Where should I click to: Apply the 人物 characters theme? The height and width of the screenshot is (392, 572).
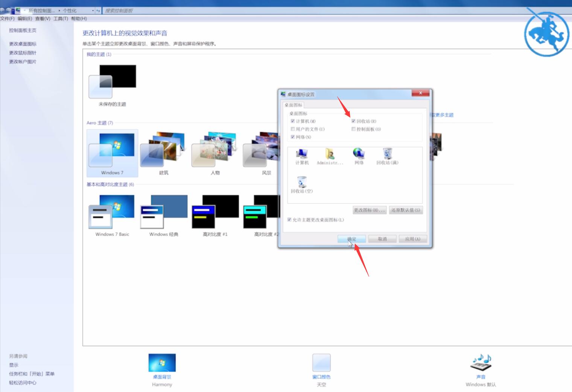(215, 153)
